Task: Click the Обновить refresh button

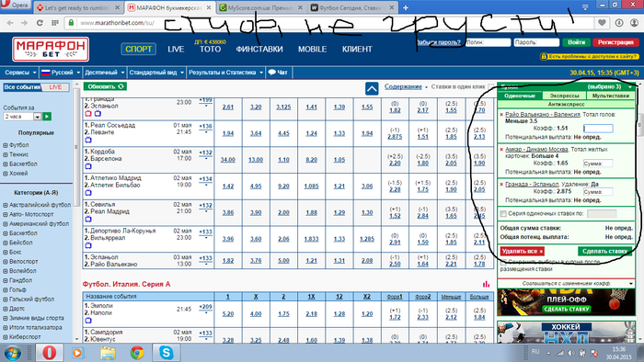Action: [x=105, y=86]
